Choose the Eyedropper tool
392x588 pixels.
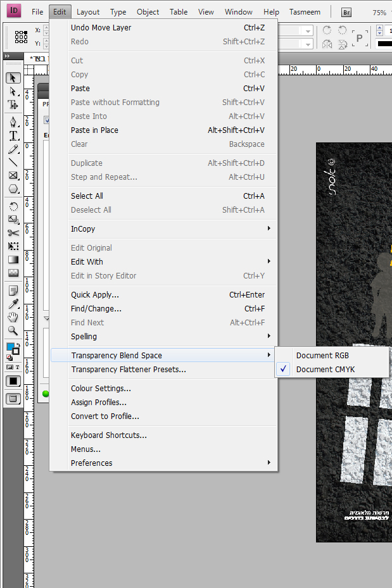13,304
